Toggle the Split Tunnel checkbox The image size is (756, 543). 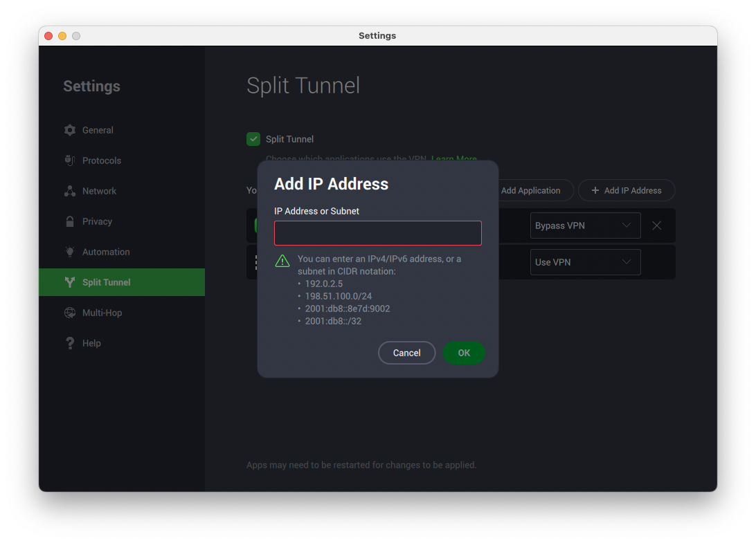coord(253,139)
